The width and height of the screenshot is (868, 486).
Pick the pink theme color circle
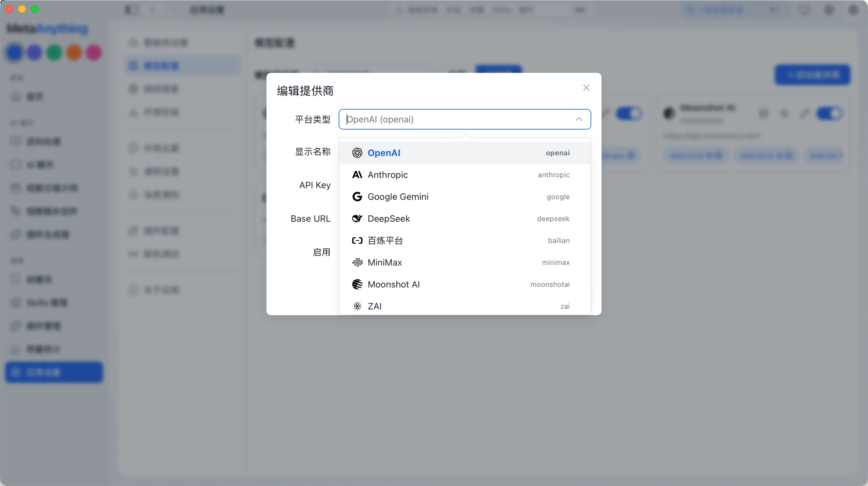pos(94,53)
